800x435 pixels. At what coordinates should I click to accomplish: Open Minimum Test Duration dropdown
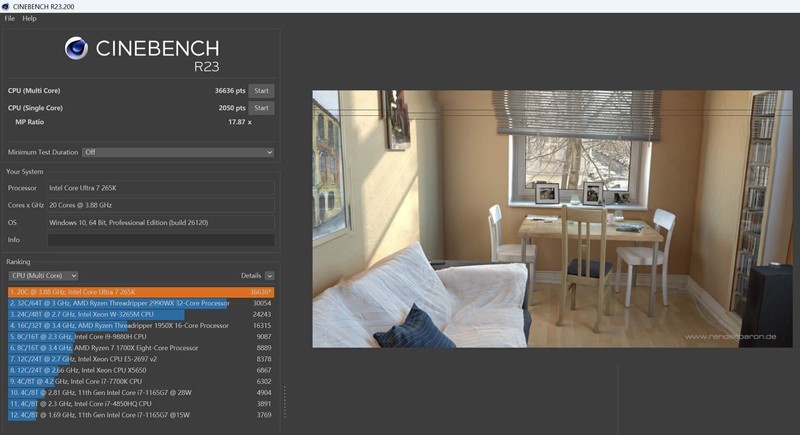pyautogui.click(x=178, y=152)
